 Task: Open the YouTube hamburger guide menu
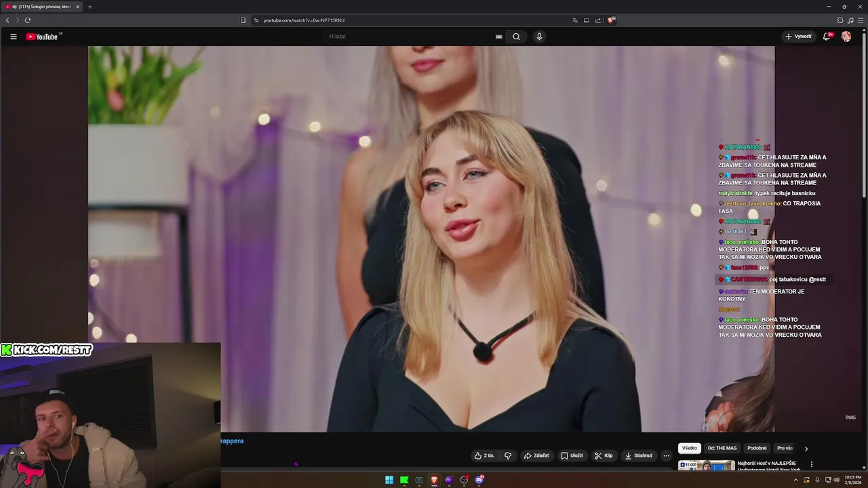click(x=13, y=37)
